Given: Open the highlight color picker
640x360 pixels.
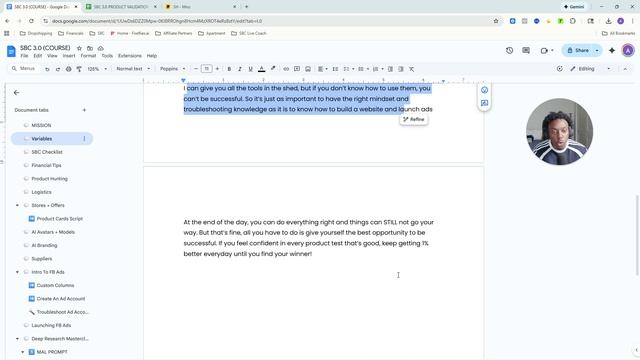Looking at the screenshot, I should tap(273, 69).
